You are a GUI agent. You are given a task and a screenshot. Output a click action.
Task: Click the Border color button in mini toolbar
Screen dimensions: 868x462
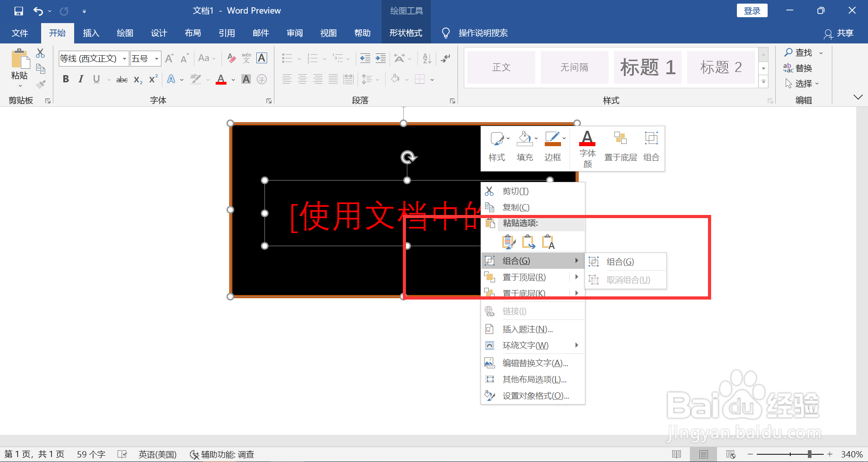click(x=553, y=146)
